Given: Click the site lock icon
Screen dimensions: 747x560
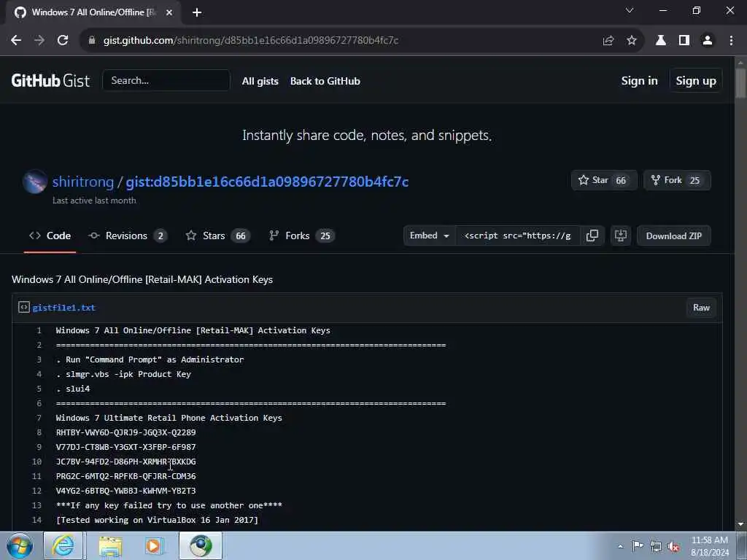Looking at the screenshot, I should 92,41.
